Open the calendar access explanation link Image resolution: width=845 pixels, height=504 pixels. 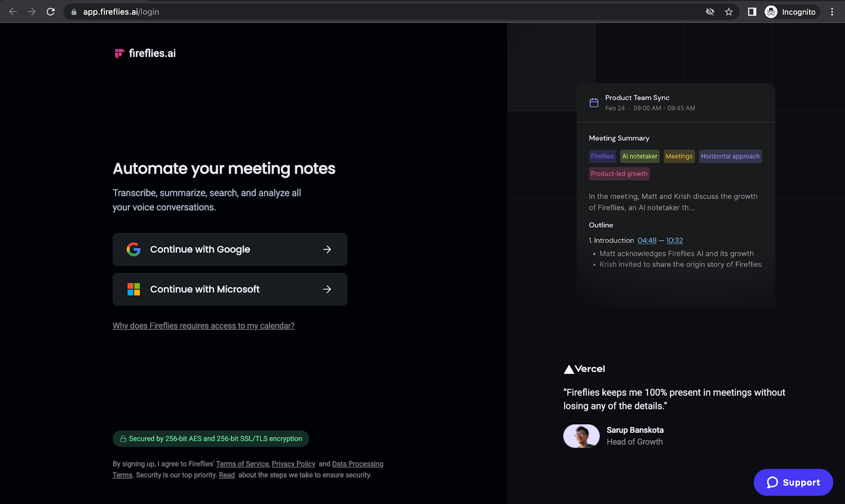click(x=203, y=326)
